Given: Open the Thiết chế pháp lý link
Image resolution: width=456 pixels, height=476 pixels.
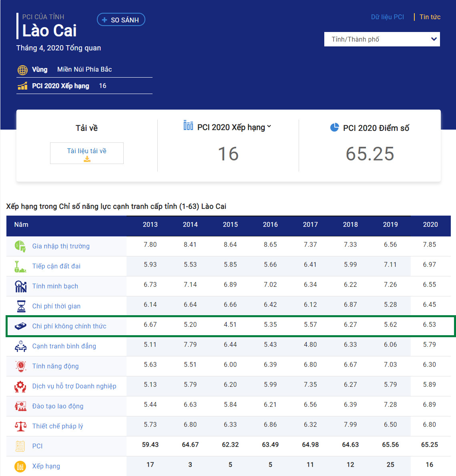Looking at the screenshot, I should [57, 426].
